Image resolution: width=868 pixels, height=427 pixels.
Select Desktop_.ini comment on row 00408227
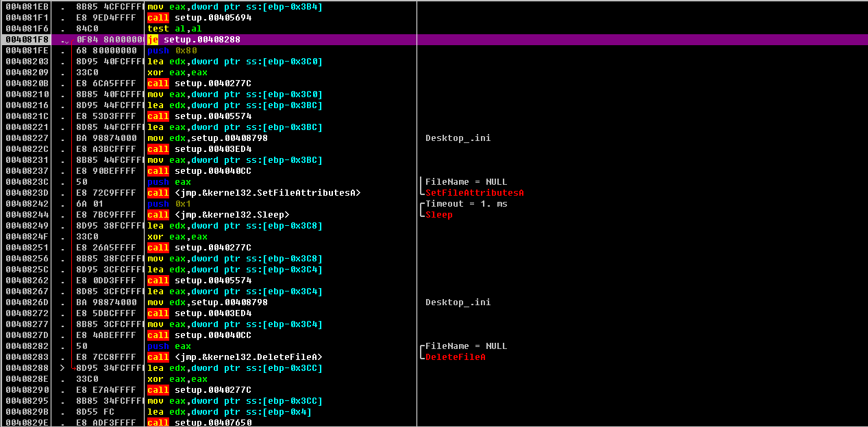click(458, 138)
